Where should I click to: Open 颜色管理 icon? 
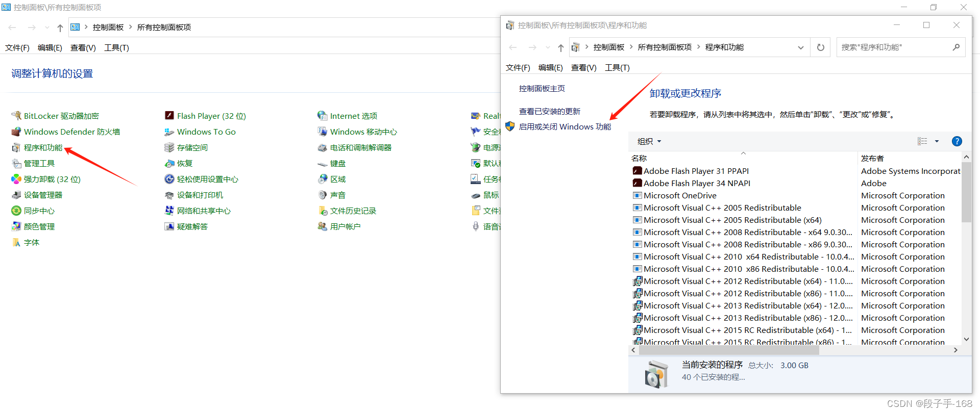pos(16,226)
